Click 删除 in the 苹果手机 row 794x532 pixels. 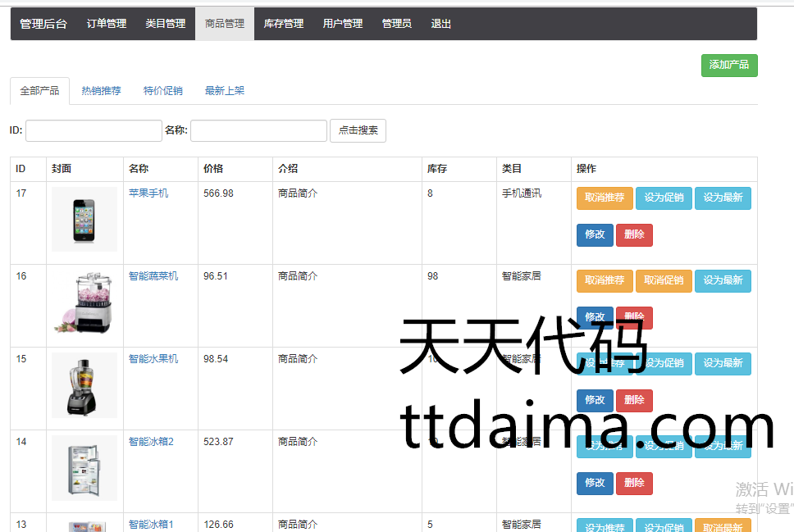tap(634, 234)
